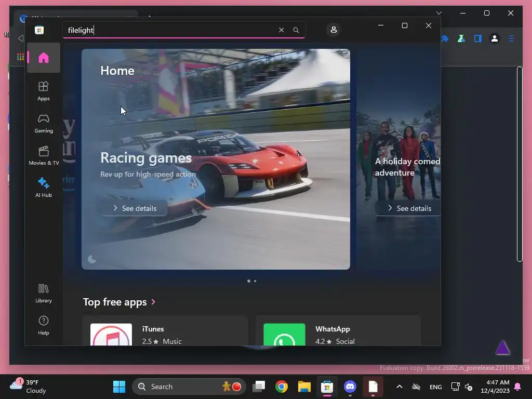Open the Library in sidebar

pyautogui.click(x=44, y=293)
